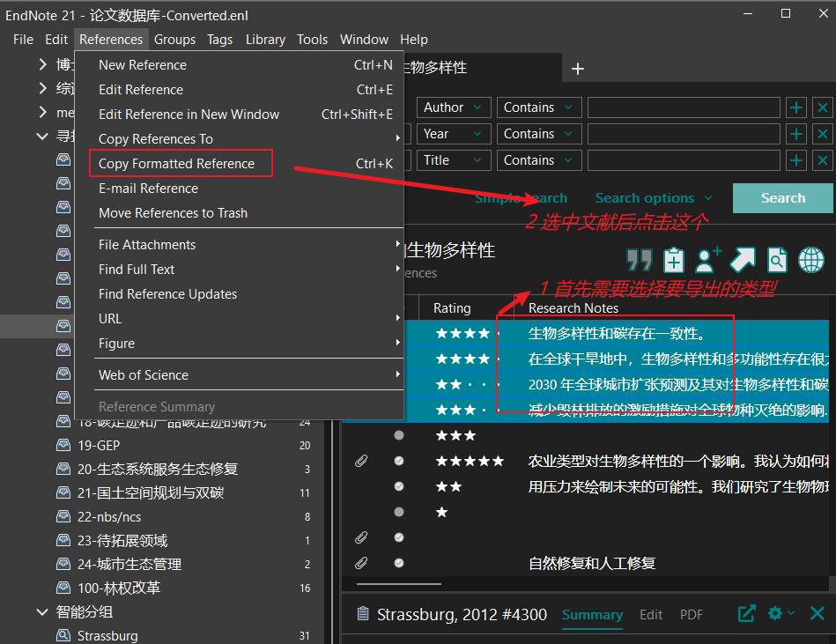Click the Research Notes column header
Image resolution: width=836 pixels, height=644 pixels.
pyautogui.click(x=573, y=308)
